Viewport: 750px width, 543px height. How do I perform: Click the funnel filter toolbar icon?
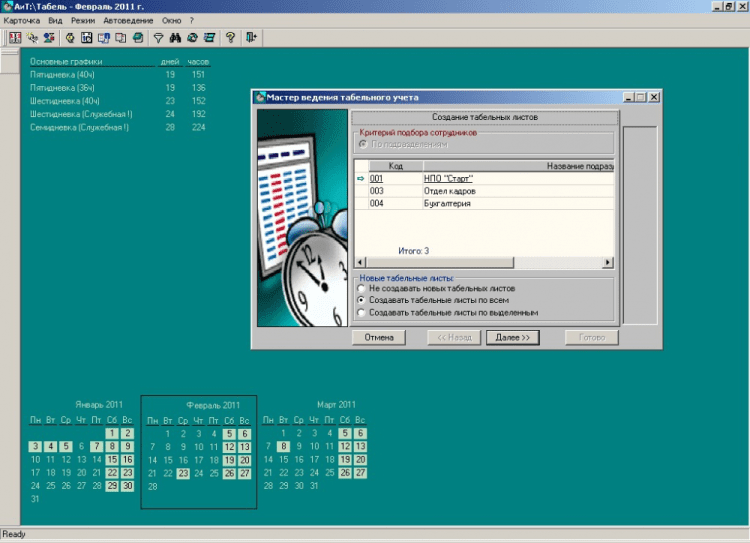click(x=157, y=38)
